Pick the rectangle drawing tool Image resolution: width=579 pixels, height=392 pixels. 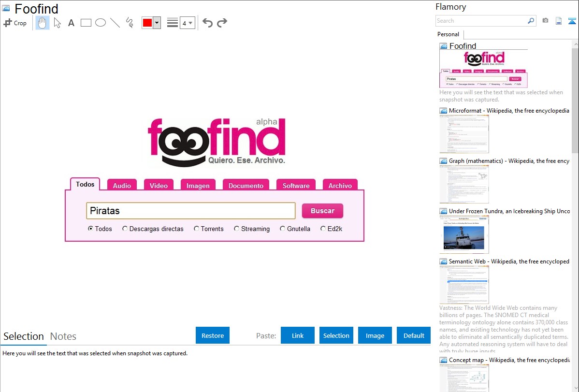pyautogui.click(x=86, y=23)
